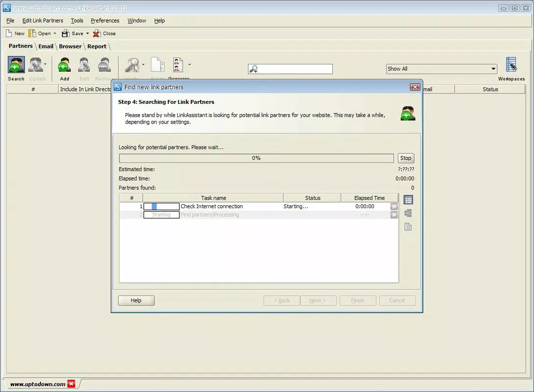Viewport: 534px width, 392px height.
Task: Click the Generate directory icon
Action: tap(178, 65)
